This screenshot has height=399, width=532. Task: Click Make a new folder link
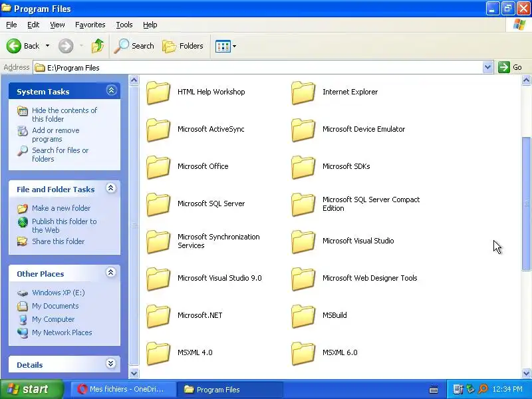click(x=61, y=208)
